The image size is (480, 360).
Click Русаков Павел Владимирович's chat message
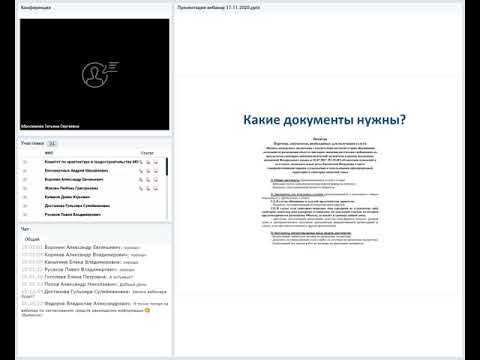(78, 270)
